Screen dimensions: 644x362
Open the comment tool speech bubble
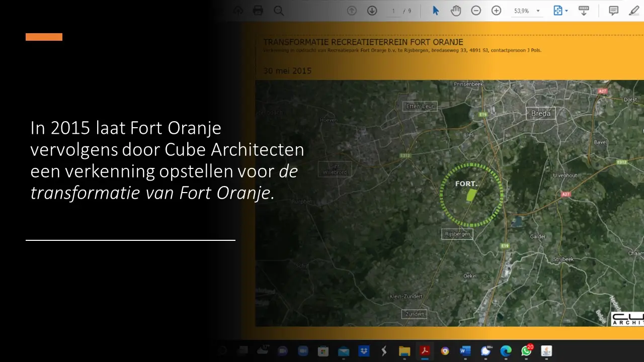click(x=614, y=11)
